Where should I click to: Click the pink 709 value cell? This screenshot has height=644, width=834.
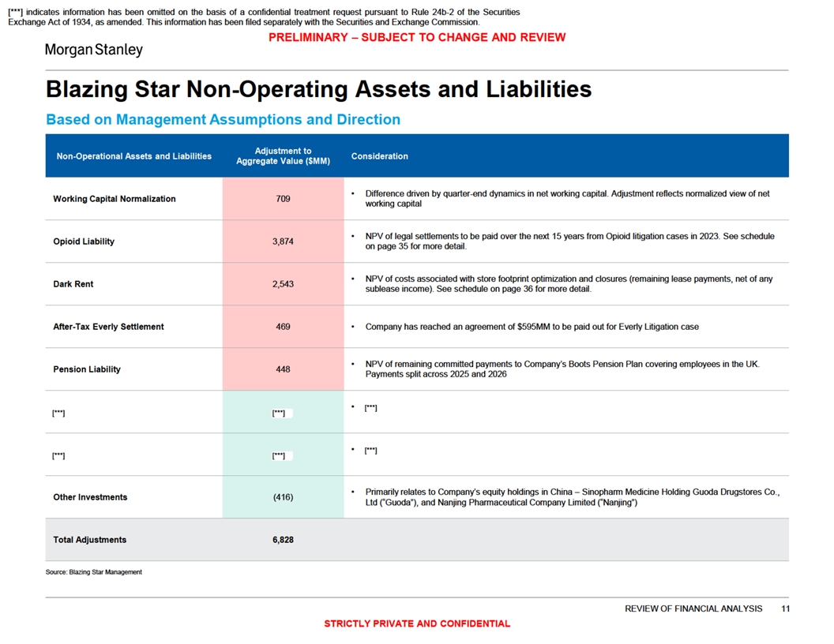[283, 199]
